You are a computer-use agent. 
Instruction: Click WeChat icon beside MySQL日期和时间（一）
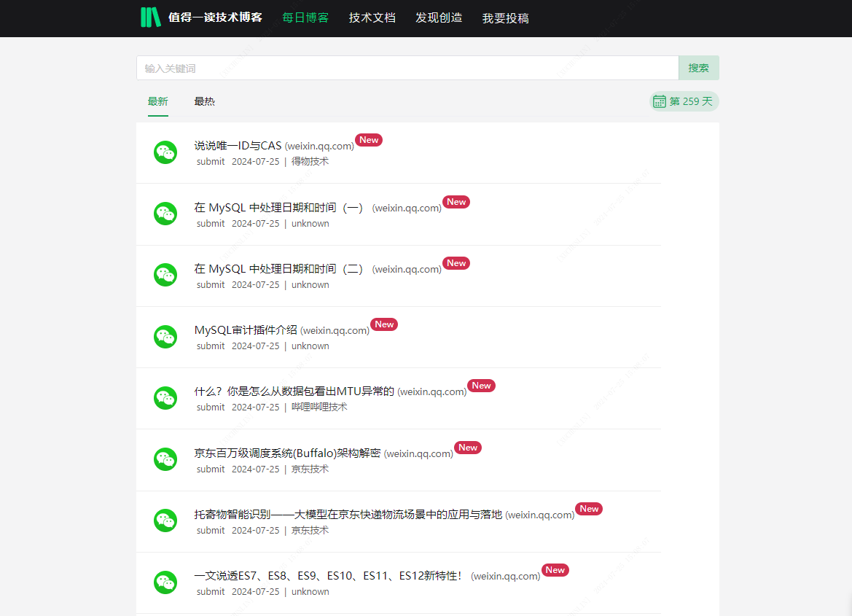pyautogui.click(x=165, y=214)
